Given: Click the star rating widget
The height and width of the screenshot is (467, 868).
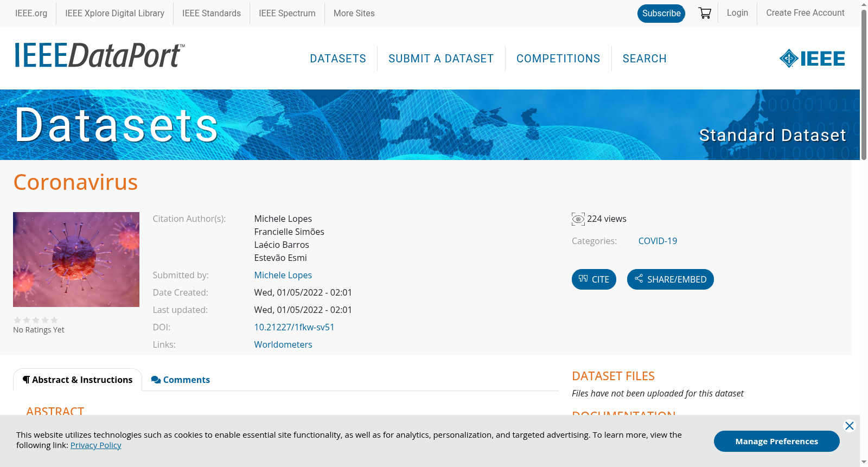Looking at the screenshot, I should click(x=36, y=320).
